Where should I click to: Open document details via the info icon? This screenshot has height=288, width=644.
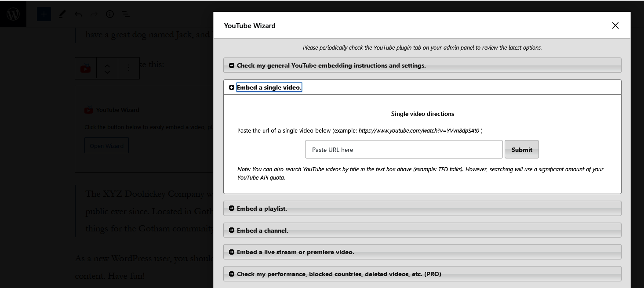tap(109, 14)
